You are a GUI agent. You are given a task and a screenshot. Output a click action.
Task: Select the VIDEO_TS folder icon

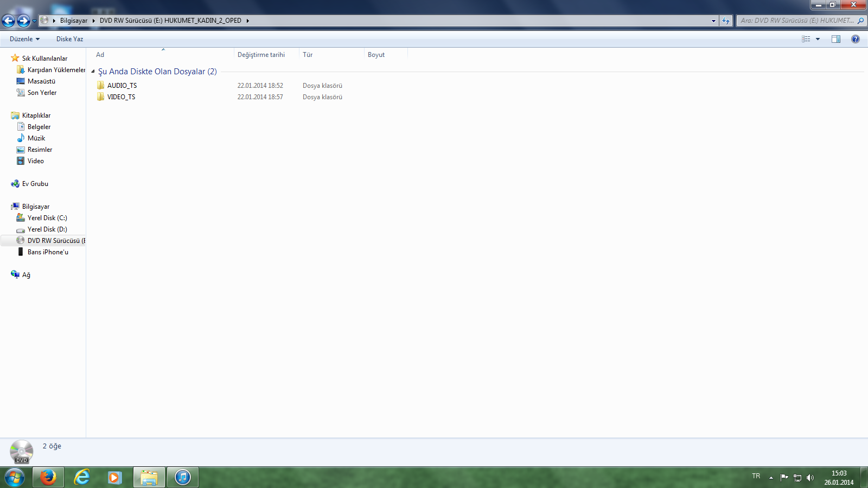100,97
